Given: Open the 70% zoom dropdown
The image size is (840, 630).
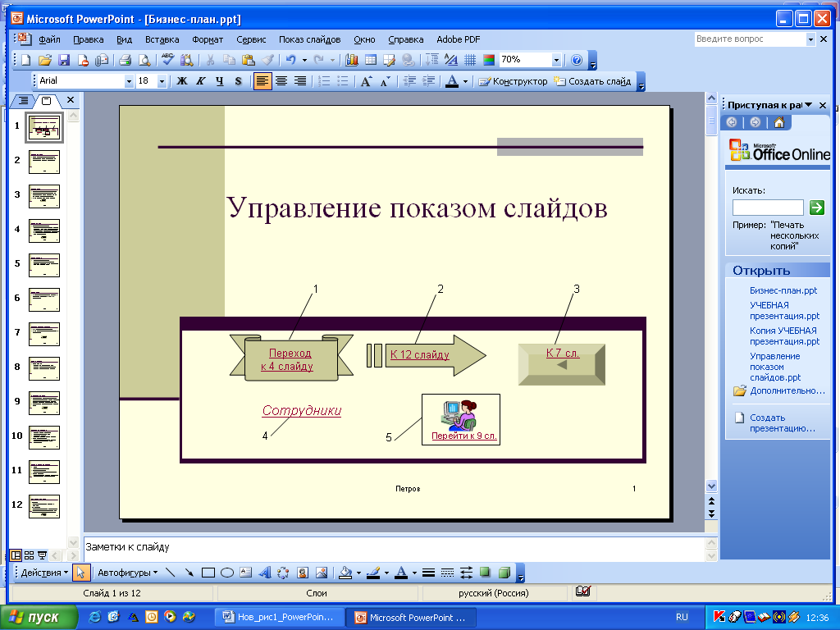Looking at the screenshot, I should 556,60.
